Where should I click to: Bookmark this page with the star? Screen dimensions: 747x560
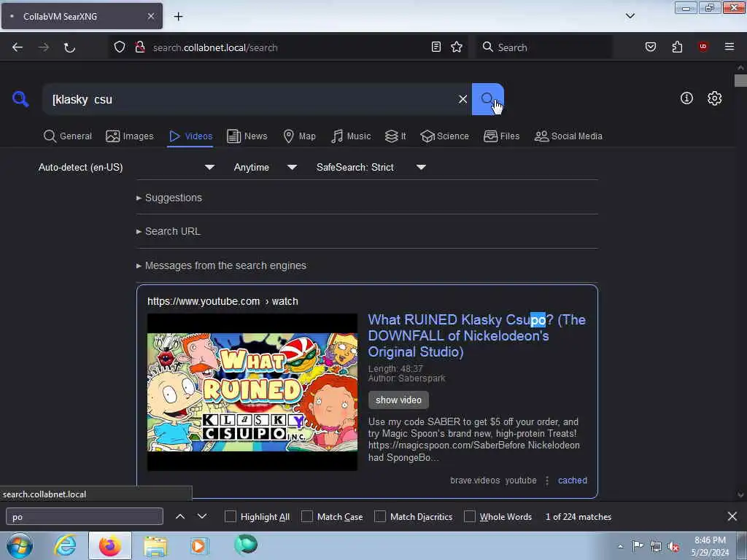coord(457,47)
